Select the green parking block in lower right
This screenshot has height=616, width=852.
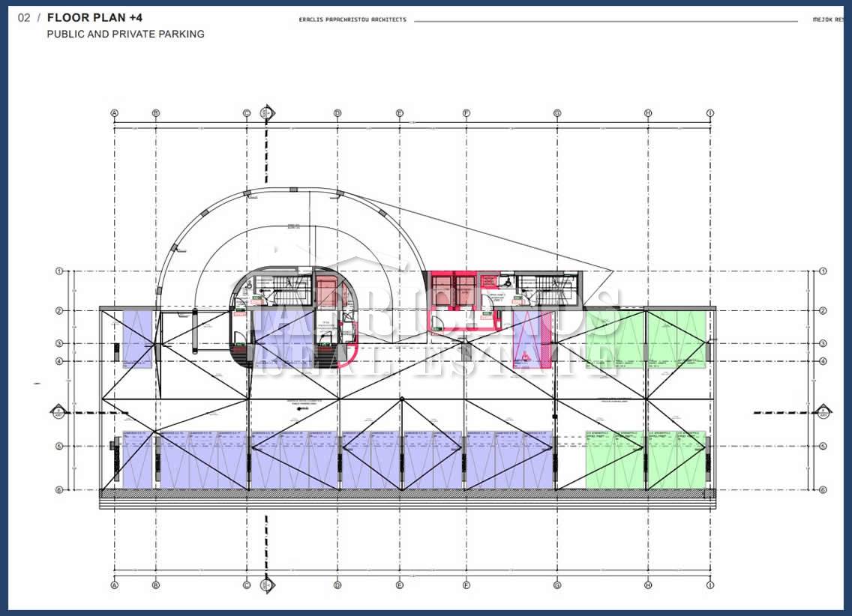tap(645, 459)
